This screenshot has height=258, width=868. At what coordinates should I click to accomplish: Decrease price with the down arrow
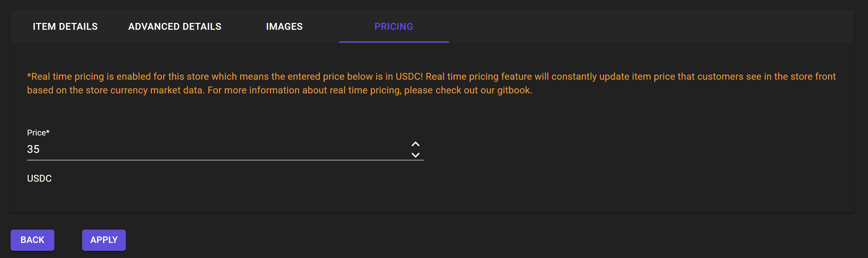pos(415,155)
